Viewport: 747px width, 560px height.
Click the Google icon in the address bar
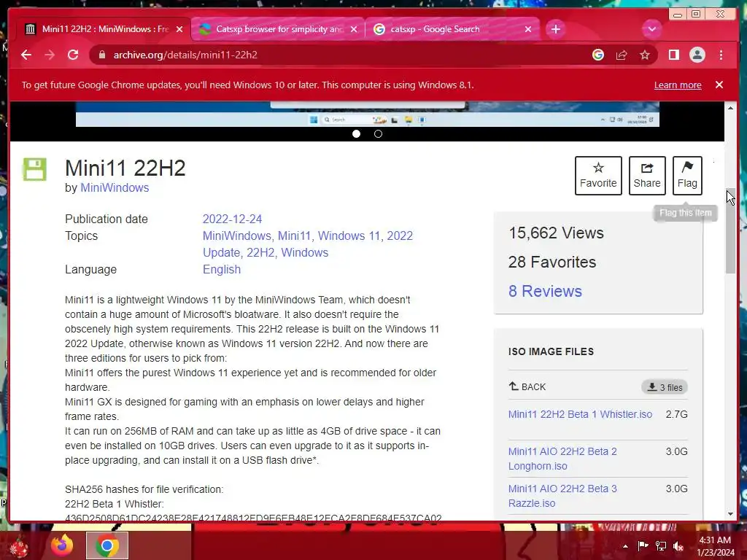click(598, 55)
